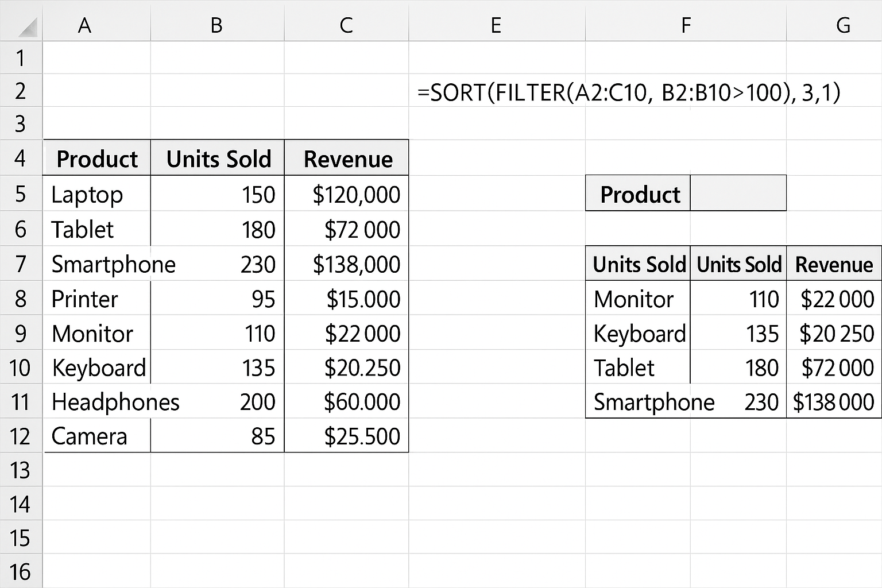882x588 pixels.
Task: Click the Revenue header in column G
Action: (834, 264)
